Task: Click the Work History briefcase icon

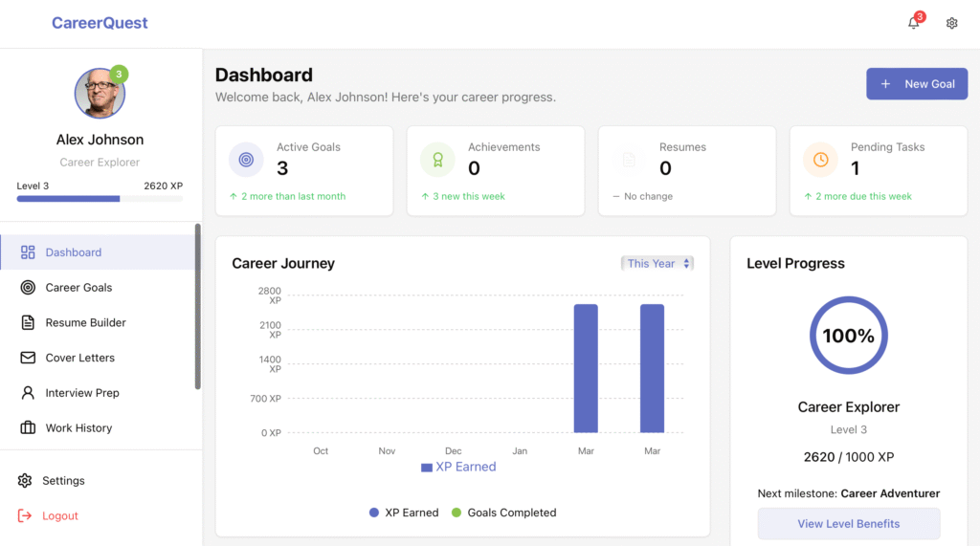Action: pyautogui.click(x=28, y=428)
